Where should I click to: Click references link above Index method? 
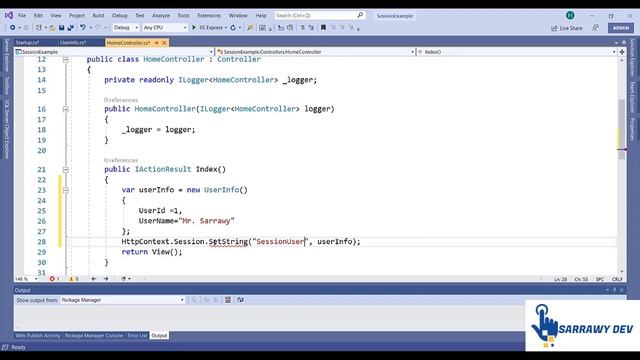pos(121,160)
